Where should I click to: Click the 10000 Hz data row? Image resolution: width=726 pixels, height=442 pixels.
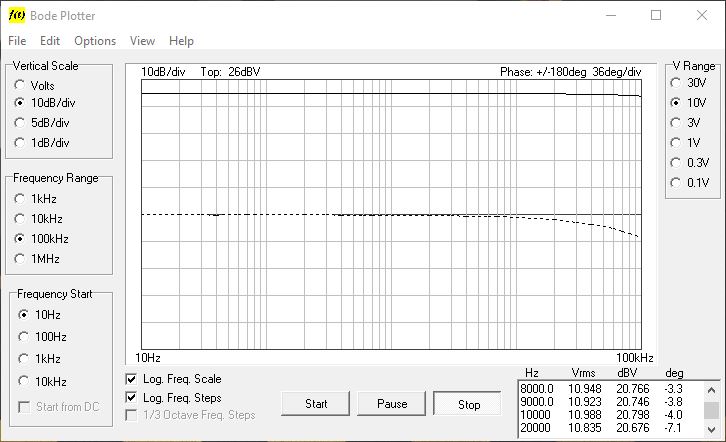coord(611,415)
